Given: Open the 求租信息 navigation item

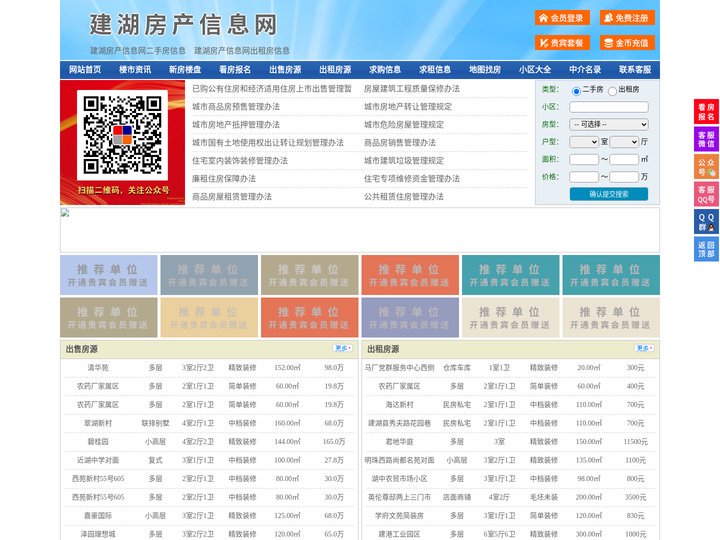Looking at the screenshot, I should point(435,70).
